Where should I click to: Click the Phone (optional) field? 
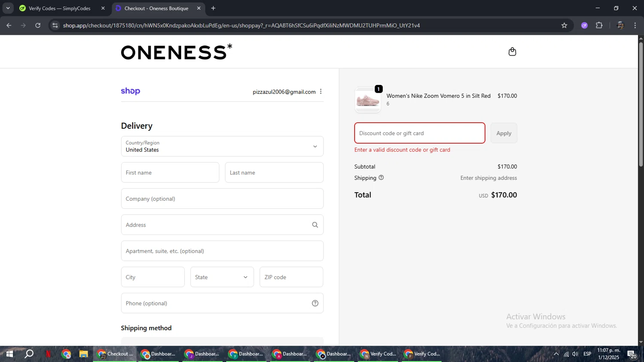[222, 303]
